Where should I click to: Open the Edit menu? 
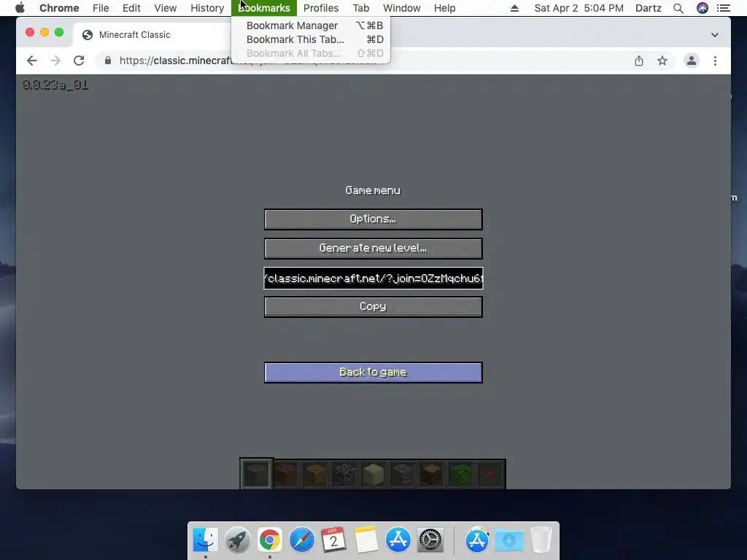tap(131, 8)
